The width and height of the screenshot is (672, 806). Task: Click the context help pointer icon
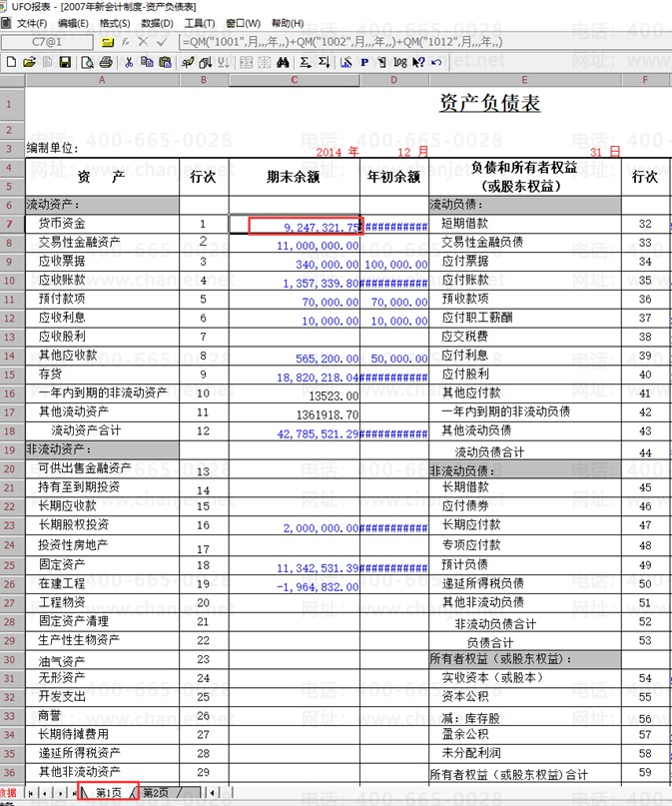coord(418,62)
